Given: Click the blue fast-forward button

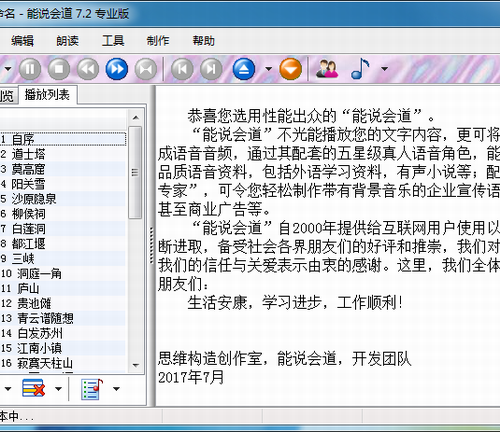Looking at the screenshot, I should coord(117,69).
